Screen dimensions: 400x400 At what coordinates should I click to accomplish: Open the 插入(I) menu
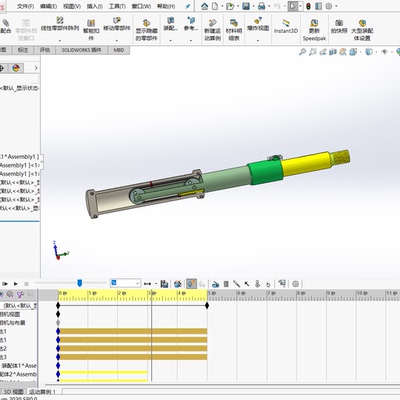pos(95,6)
